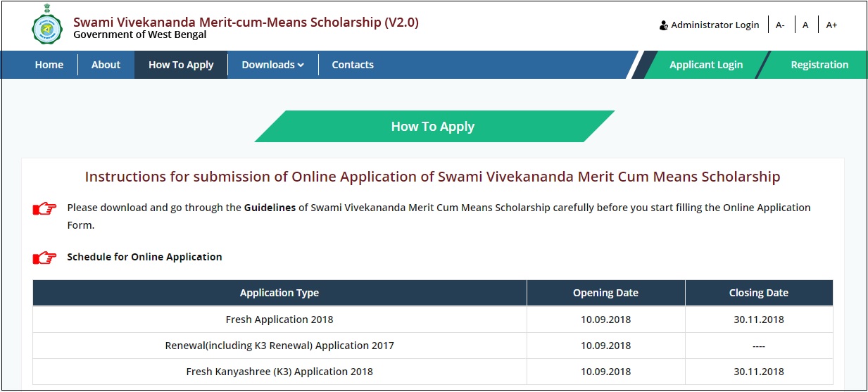Decrease font size with A- button

click(x=780, y=25)
